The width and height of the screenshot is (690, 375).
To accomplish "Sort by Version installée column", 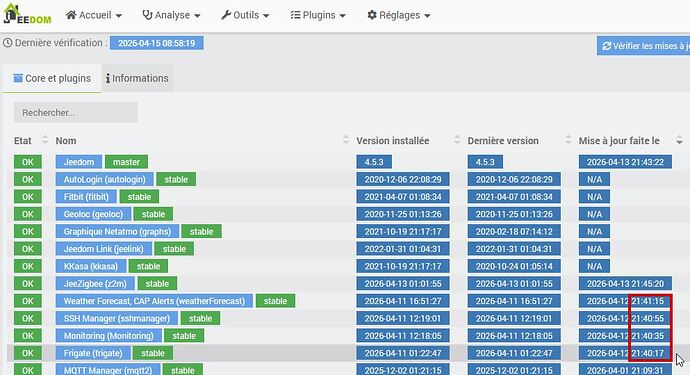I will pyautogui.click(x=409, y=140).
